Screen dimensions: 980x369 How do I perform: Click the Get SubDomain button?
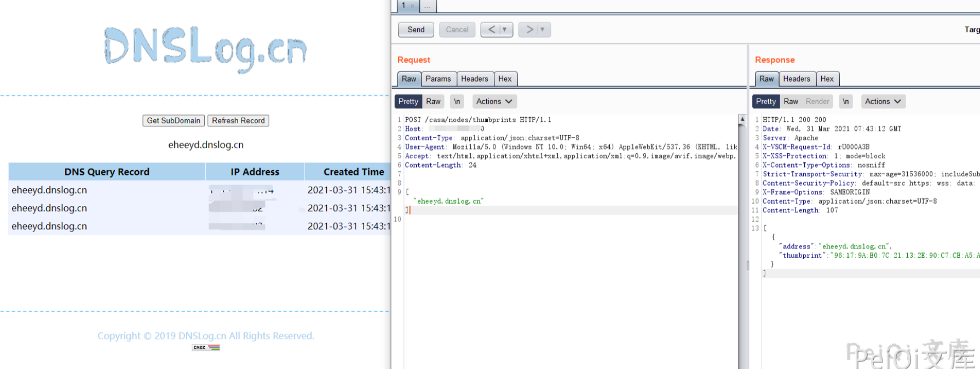(x=174, y=120)
